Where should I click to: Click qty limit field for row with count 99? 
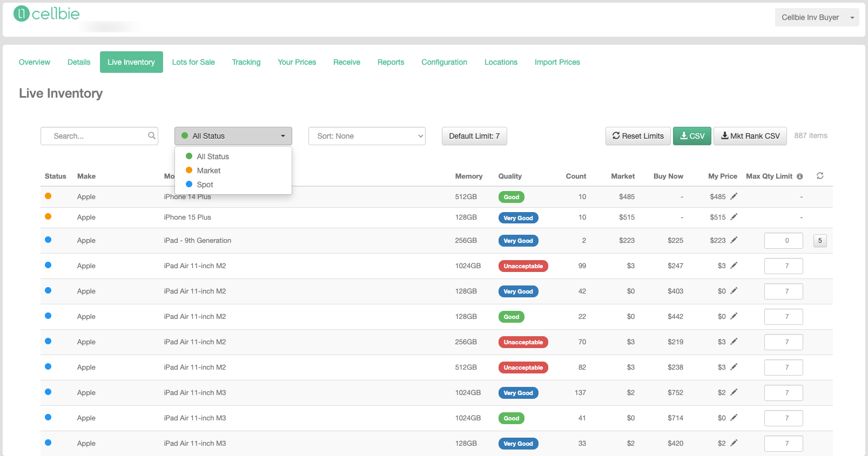(x=784, y=266)
